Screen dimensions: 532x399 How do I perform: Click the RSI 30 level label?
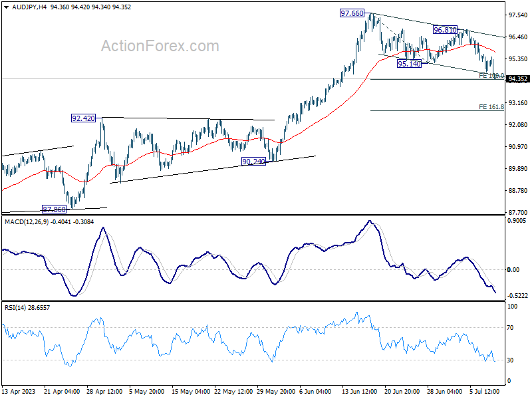coord(510,360)
